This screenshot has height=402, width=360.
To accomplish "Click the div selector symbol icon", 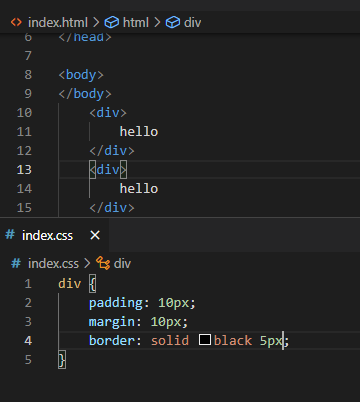I will tap(103, 263).
